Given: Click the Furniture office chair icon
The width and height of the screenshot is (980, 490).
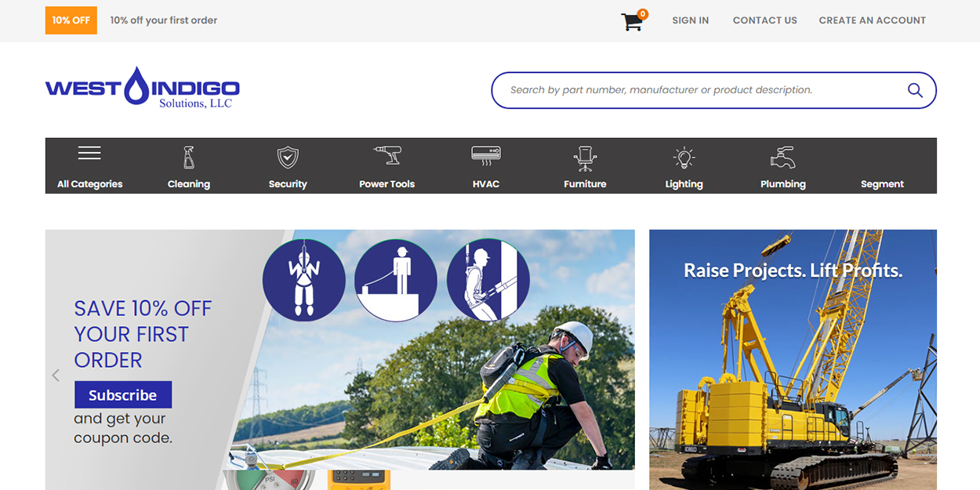Looking at the screenshot, I should (x=585, y=158).
